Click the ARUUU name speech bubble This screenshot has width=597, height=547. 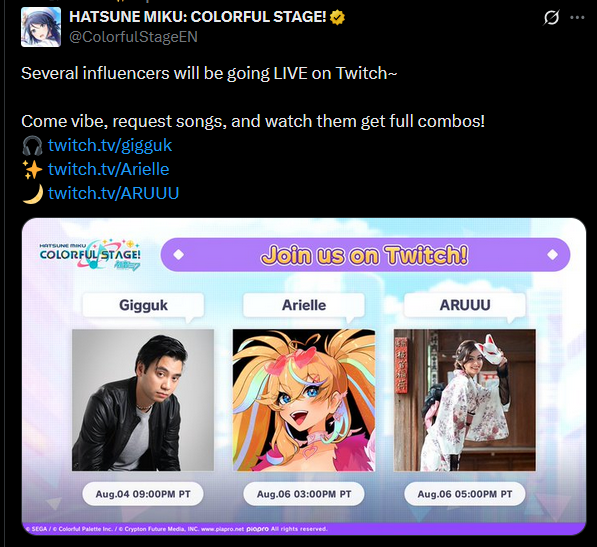[465, 305]
